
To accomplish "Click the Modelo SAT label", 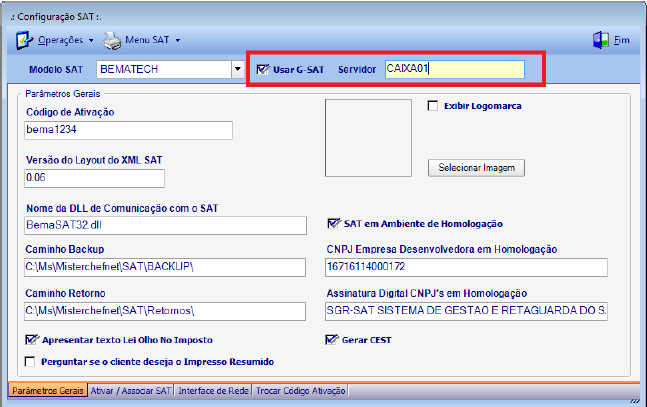I will (x=56, y=69).
